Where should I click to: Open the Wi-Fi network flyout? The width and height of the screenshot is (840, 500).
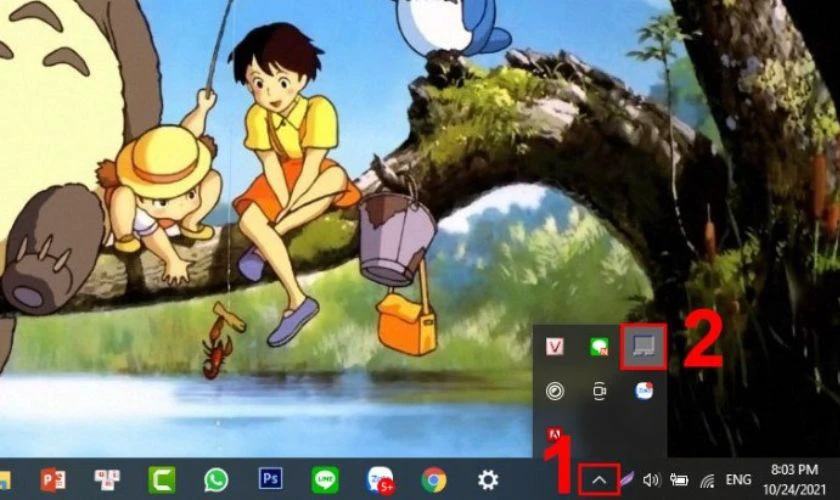coord(708,481)
